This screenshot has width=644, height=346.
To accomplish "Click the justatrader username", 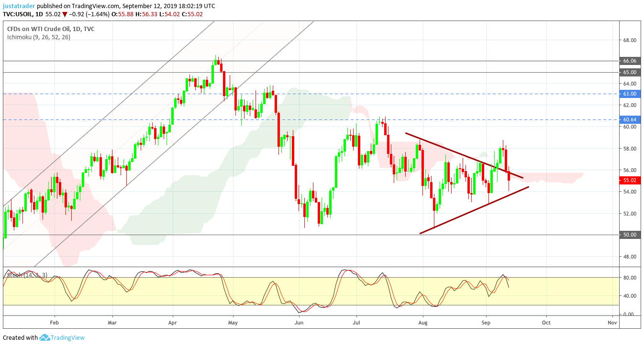I will point(19,6).
